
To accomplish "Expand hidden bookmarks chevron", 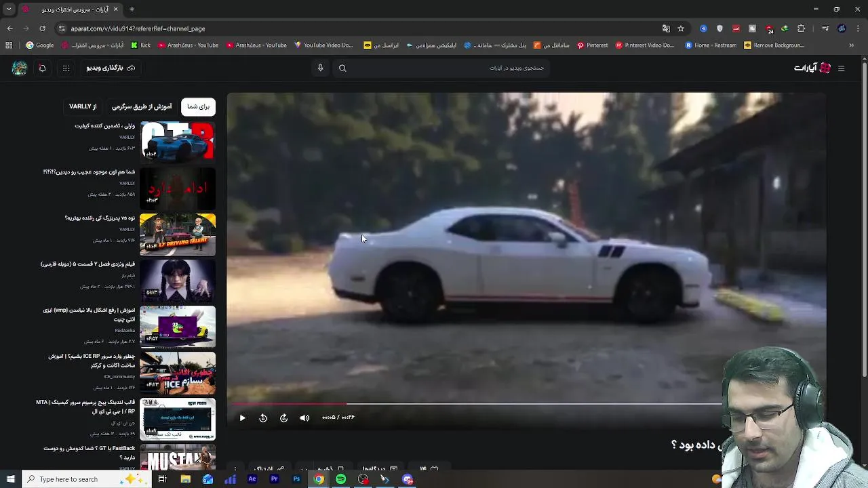I will (x=852, y=45).
